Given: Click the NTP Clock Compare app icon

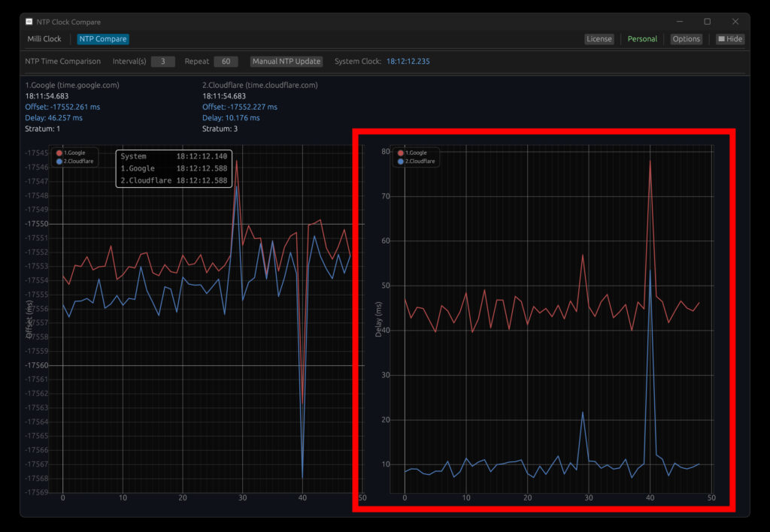Looking at the screenshot, I should pos(29,22).
